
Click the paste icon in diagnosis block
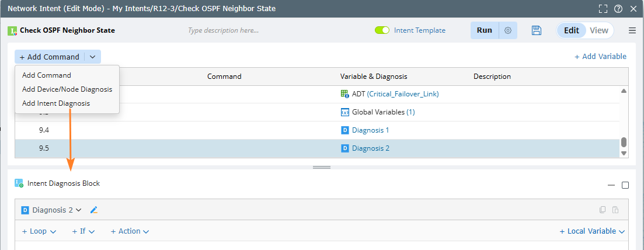[x=615, y=210]
